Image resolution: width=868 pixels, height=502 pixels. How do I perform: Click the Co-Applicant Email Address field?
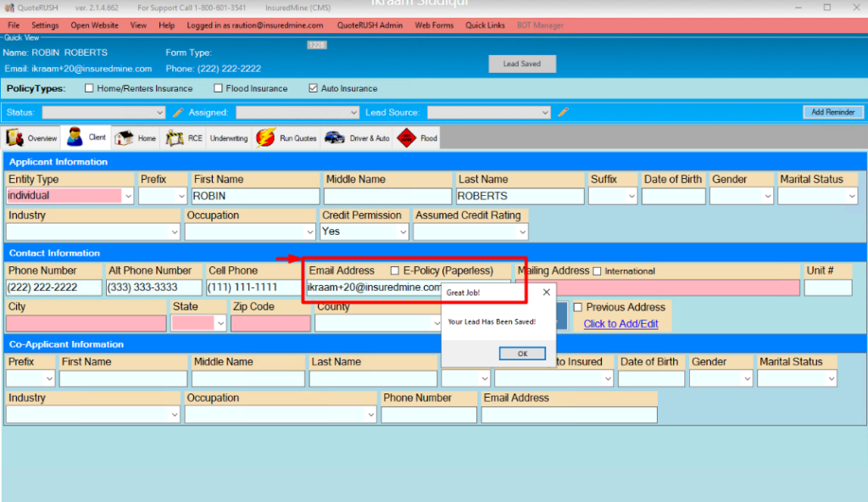click(x=569, y=415)
